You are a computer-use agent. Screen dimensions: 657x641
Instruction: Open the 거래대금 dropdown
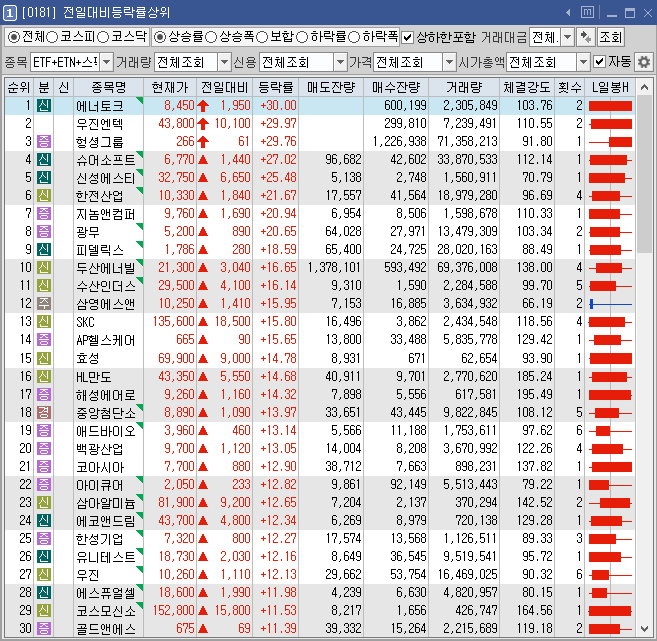[x=567, y=38]
